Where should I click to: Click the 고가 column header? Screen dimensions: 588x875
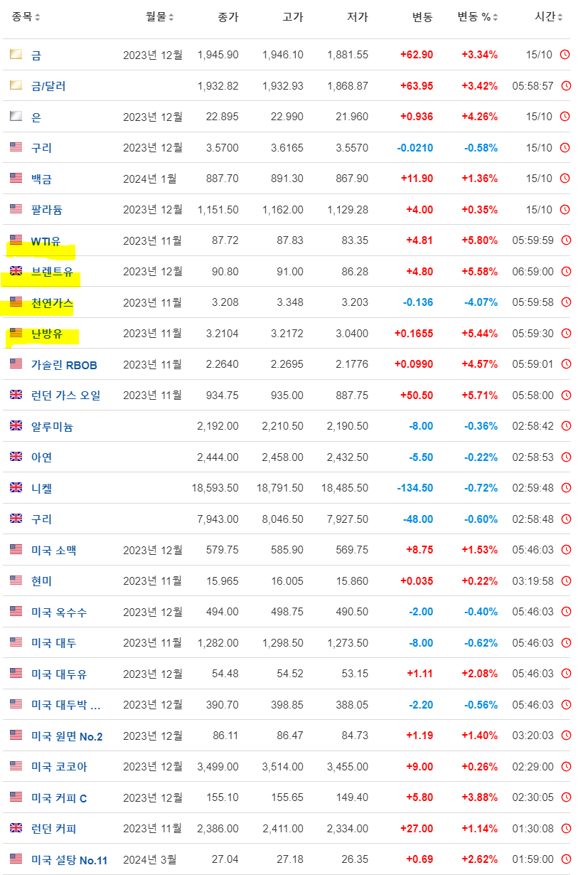click(292, 17)
